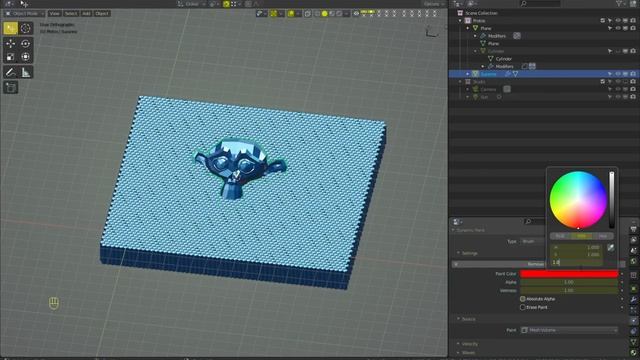Open the outliner display mode icon
This screenshot has width=640, height=360.
click(x=471, y=4)
